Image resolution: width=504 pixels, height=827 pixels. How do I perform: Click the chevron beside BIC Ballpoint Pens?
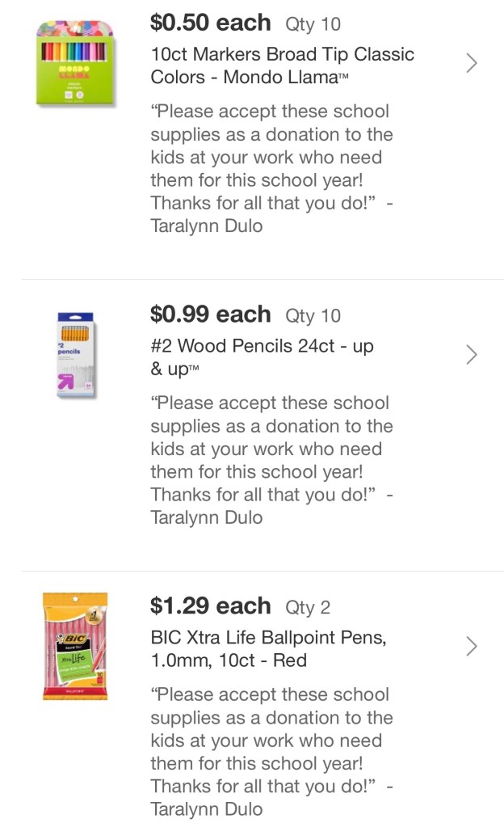tap(472, 647)
